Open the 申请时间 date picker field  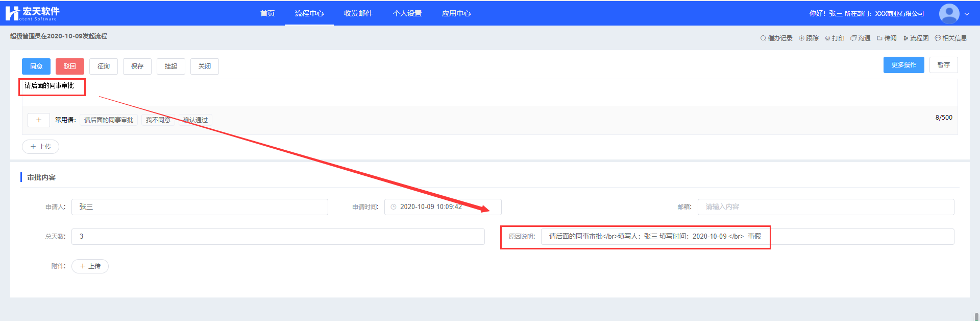pyautogui.click(x=443, y=207)
